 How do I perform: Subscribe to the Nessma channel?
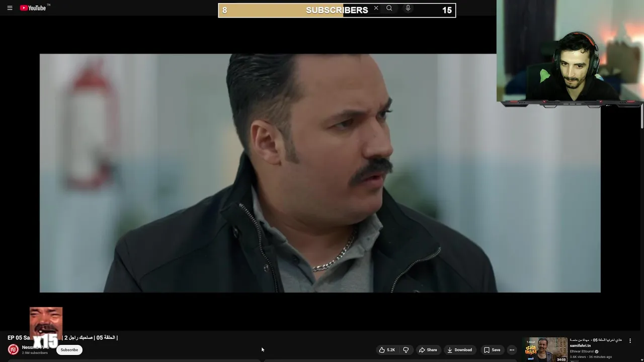[69, 350]
